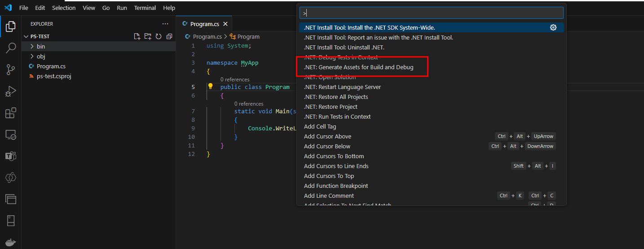Open the File menu
644x249 pixels.
pyautogui.click(x=24, y=8)
